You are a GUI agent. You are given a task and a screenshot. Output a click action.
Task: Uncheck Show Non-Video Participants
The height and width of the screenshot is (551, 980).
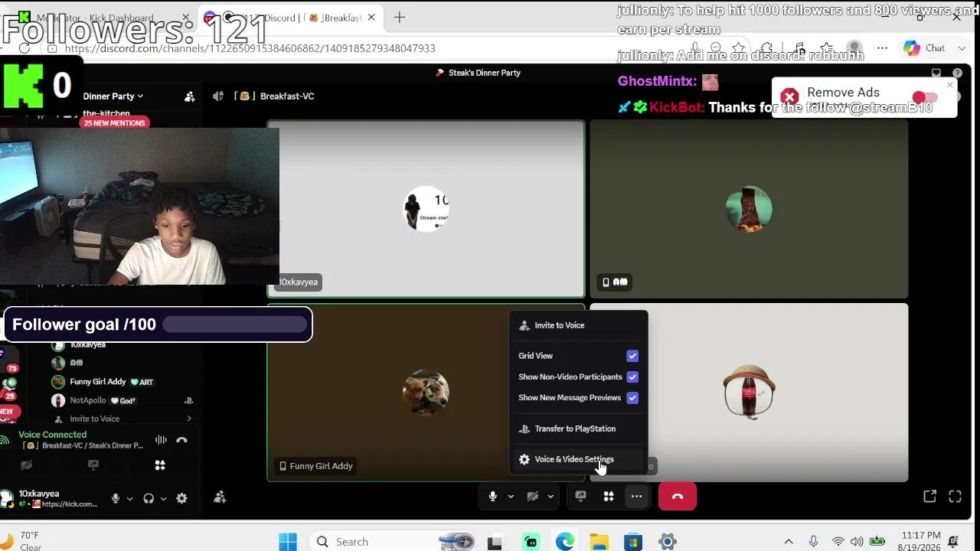pyautogui.click(x=632, y=377)
